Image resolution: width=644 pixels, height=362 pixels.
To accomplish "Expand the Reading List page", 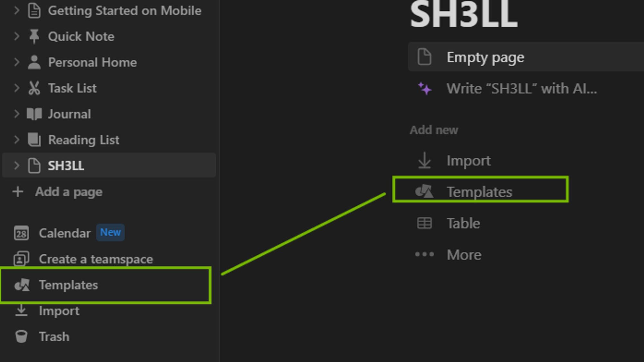I will click(x=16, y=140).
